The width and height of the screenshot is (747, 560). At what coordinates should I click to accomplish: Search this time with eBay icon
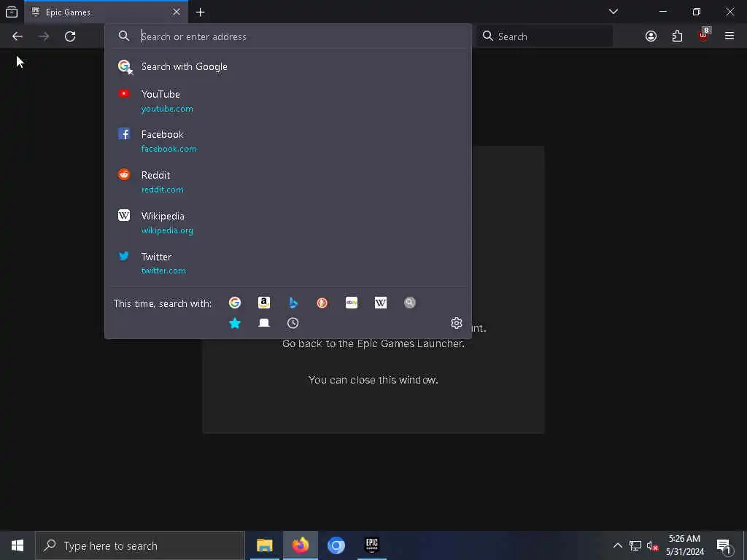click(x=352, y=303)
